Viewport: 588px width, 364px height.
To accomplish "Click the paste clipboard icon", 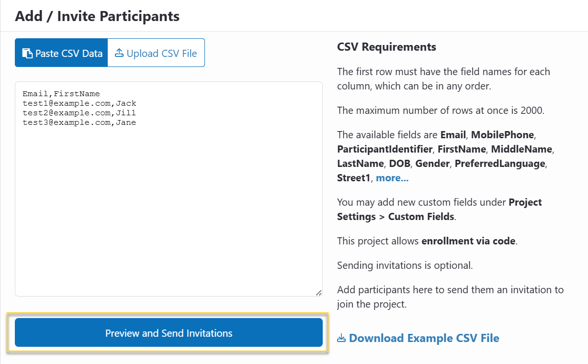I will point(27,53).
